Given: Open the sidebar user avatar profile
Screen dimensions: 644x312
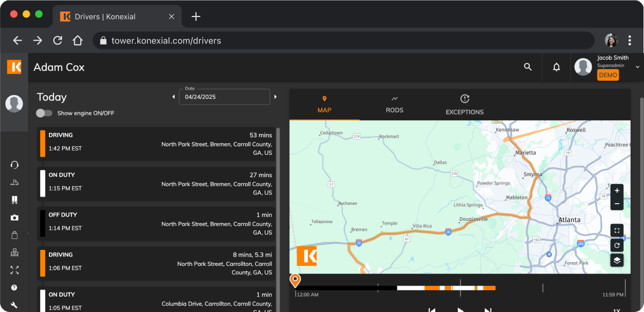Looking at the screenshot, I should click(x=14, y=103).
